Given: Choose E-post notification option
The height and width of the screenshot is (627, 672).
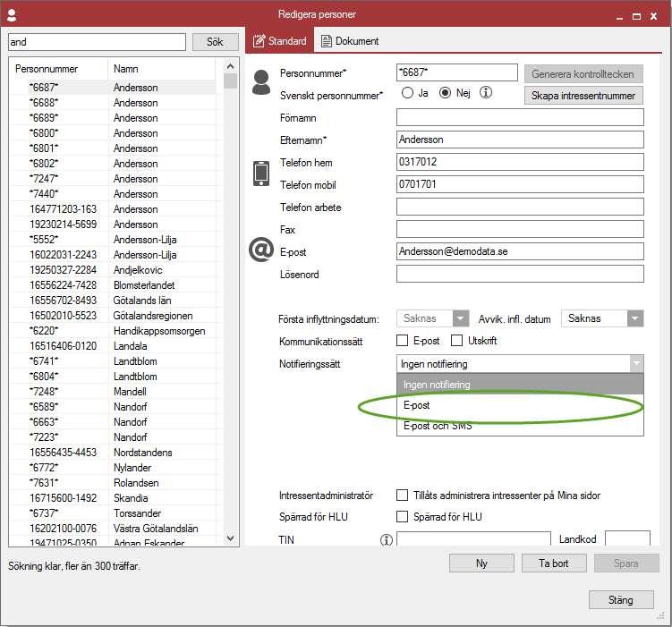Looking at the screenshot, I should [520, 404].
